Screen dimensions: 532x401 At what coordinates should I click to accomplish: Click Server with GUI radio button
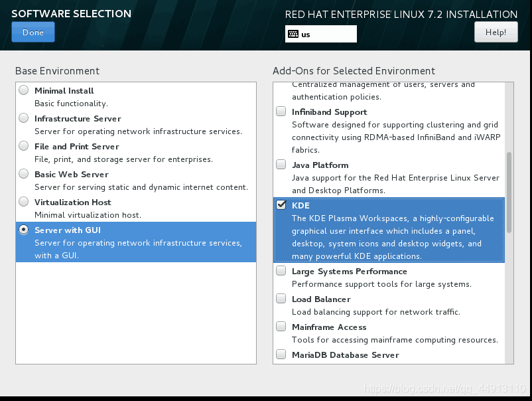[x=24, y=230]
